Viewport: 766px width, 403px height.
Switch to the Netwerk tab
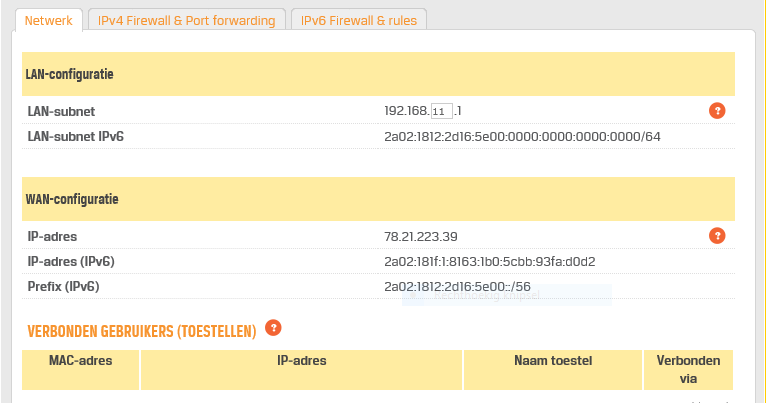point(48,21)
